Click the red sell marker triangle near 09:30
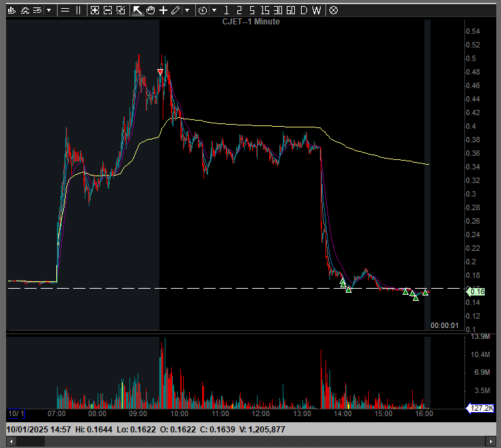The width and height of the screenshot is (501, 448). 161,72
